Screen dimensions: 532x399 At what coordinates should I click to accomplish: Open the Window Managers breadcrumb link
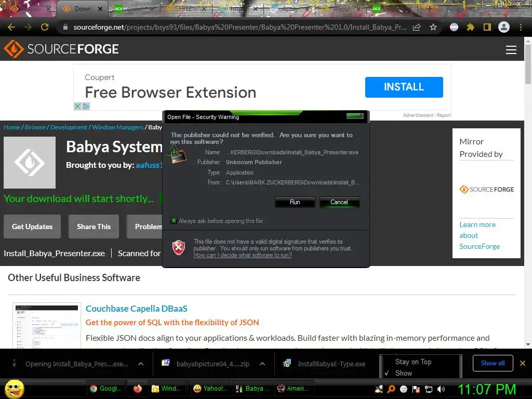(x=118, y=127)
